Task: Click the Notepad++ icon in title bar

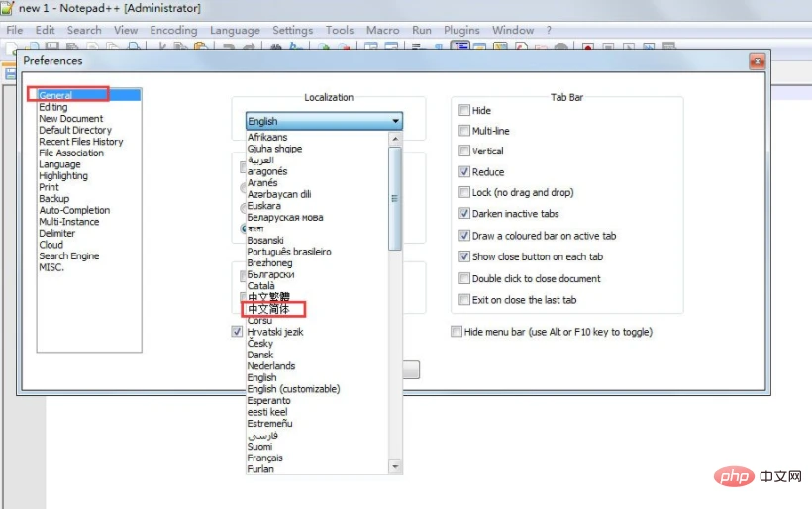Action: point(9,9)
